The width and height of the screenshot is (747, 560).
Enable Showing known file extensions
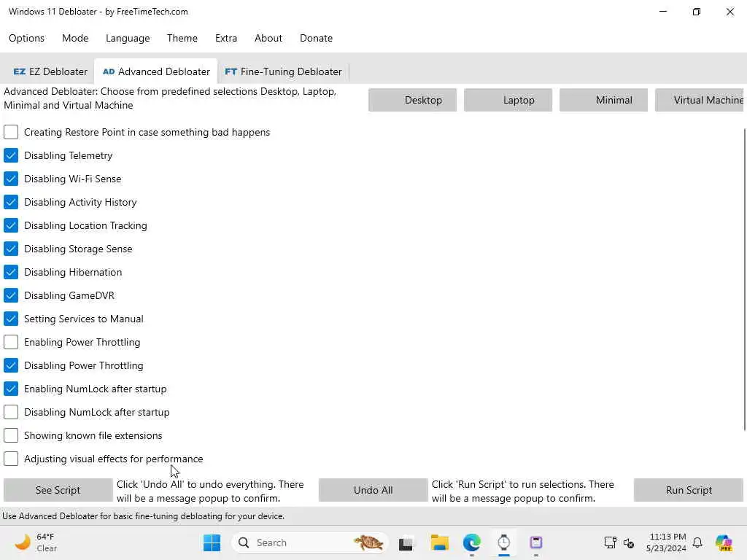pos(11,435)
